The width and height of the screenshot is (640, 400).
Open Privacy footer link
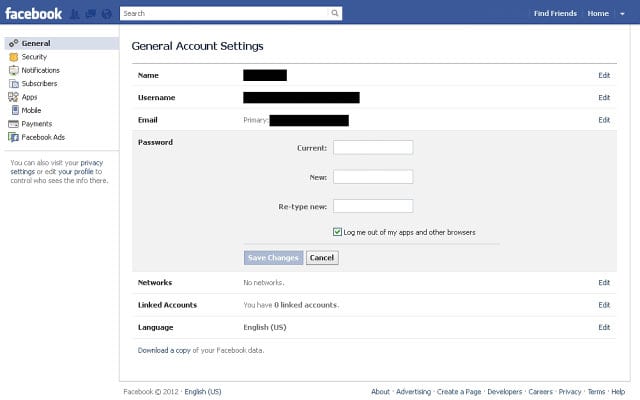(x=570, y=391)
